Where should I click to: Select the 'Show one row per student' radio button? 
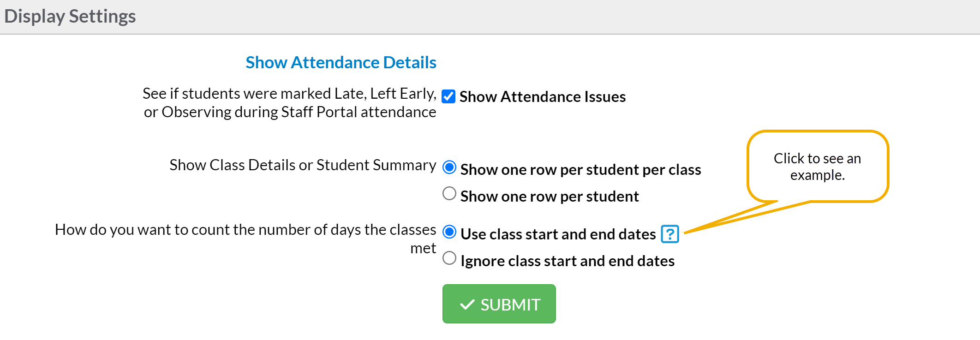[x=449, y=194]
